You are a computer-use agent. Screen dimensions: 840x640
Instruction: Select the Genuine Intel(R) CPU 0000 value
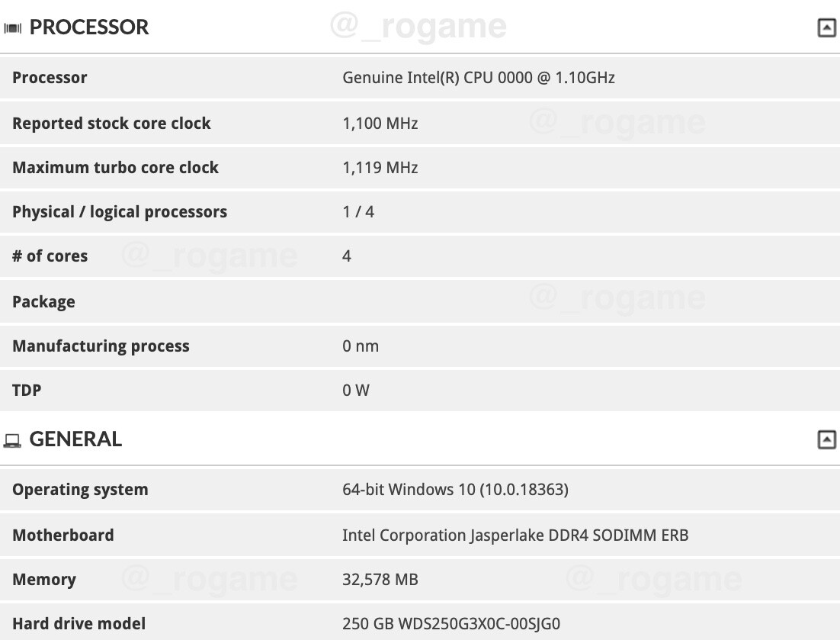pos(478,77)
